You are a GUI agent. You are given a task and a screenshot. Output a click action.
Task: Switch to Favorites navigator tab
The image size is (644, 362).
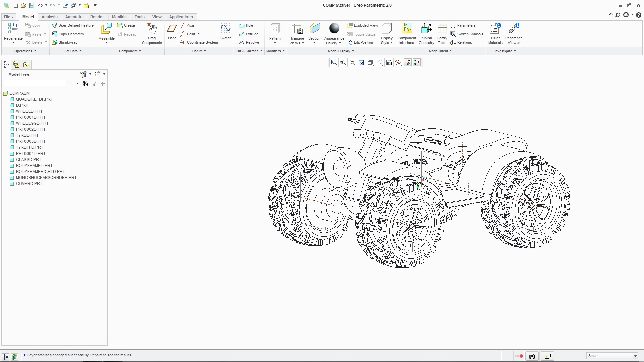pyautogui.click(x=26, y=65)
